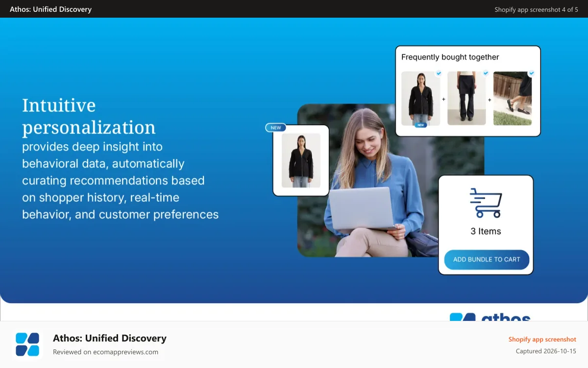Open the black loafers on grass thumbnail
The width and height of the screenshot is (588, 368).
[513, 99]
